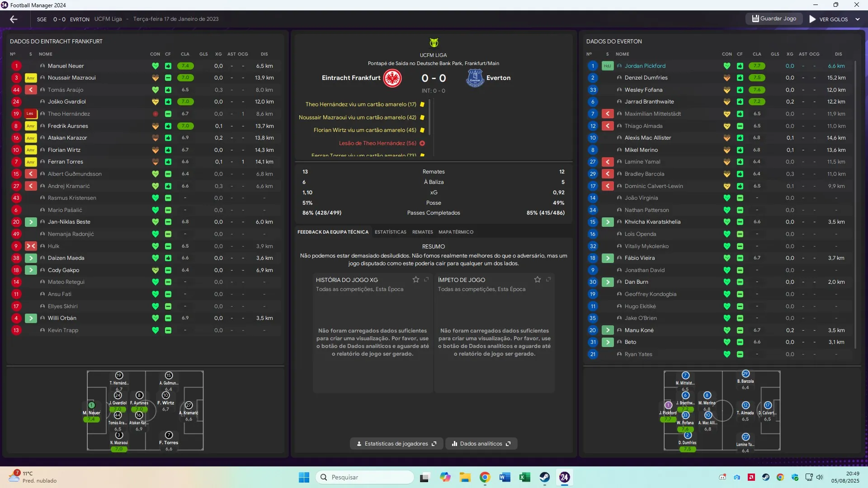Viewport: 868px width, 488px height.
Task: Click Noussair Mazraoui's yellow card icon
Action: (x=30, y=78)
